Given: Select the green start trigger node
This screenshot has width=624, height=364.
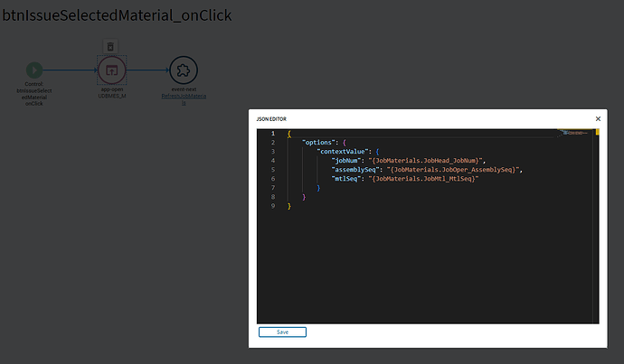Looking at the screenshot, I should 34,70.
